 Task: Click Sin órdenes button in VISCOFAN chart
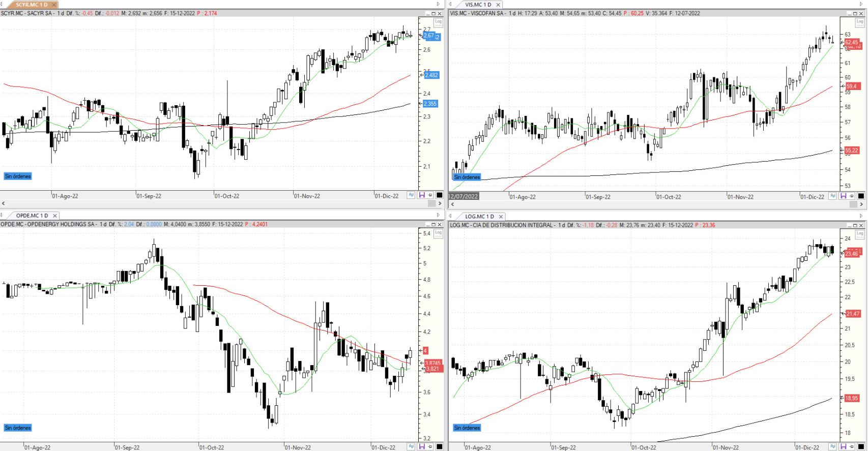tap(467, 177)
